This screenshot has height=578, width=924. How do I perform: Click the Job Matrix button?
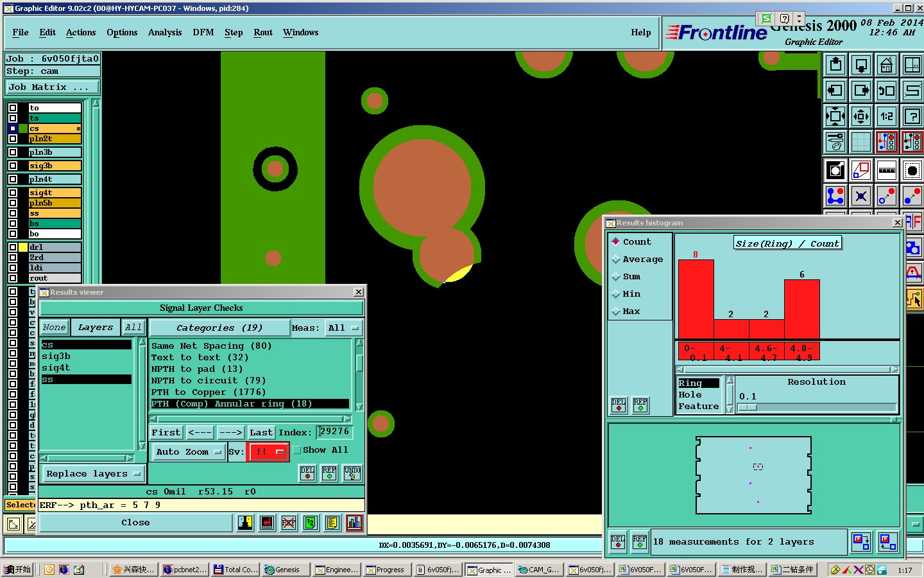(53, 87)
